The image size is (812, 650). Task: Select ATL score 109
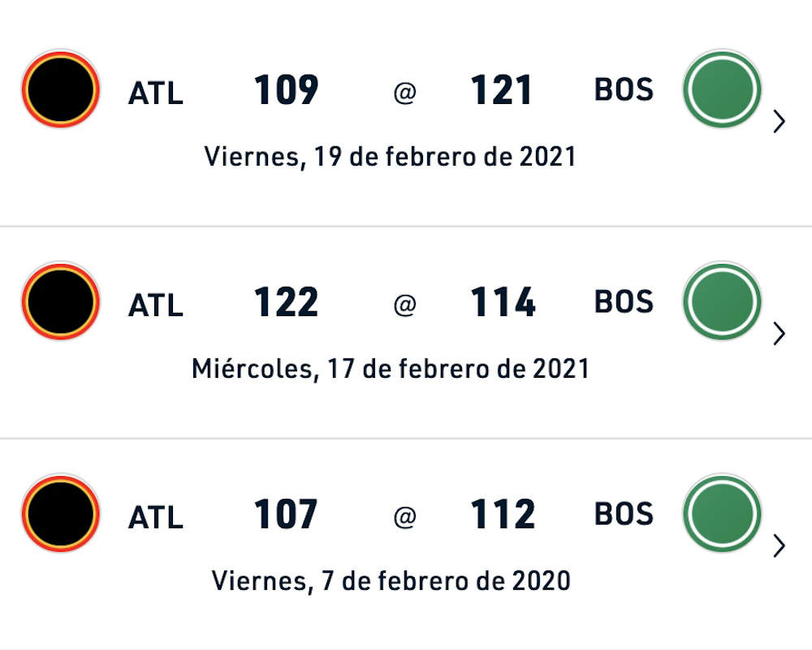(286, 90)
